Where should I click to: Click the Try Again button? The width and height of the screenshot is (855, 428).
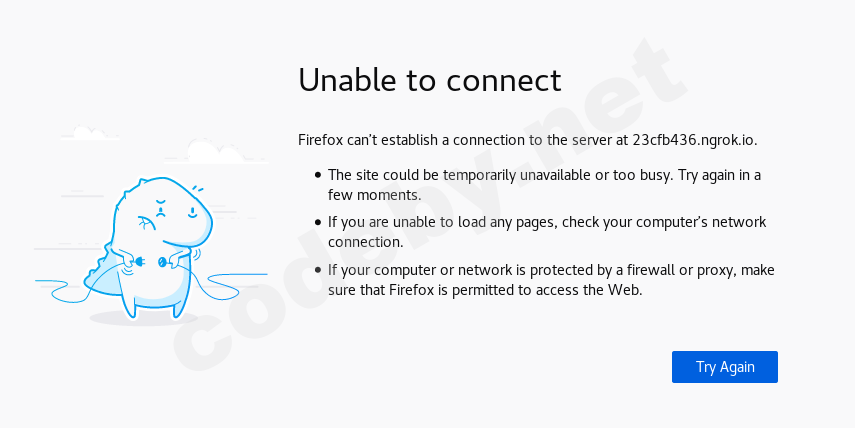coord(724,367)
